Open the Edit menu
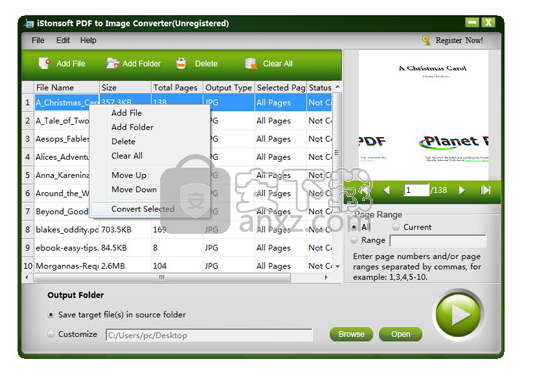Screen dimensions: 536x391 coord(63,40)
